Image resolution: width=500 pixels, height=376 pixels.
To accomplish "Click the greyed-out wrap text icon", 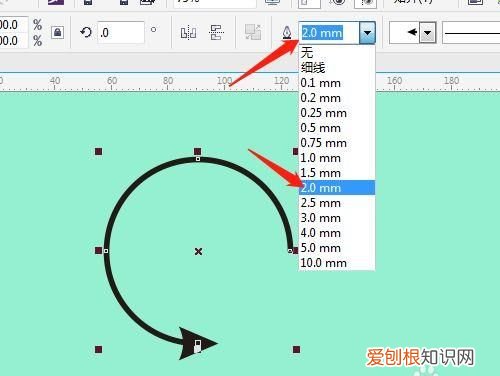I will [253, 32].
